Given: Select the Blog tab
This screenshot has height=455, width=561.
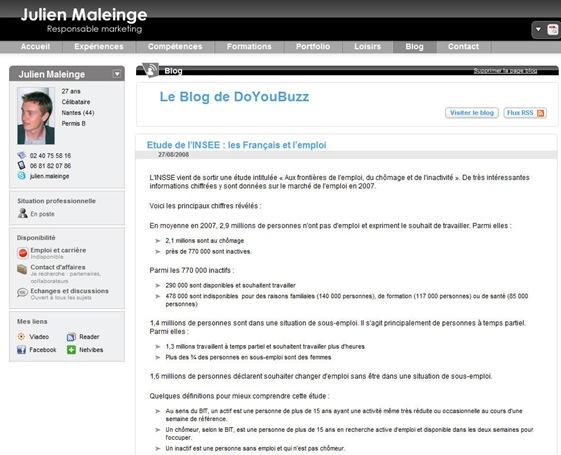Looking at the screenshot, I should (x=414, y=47).
